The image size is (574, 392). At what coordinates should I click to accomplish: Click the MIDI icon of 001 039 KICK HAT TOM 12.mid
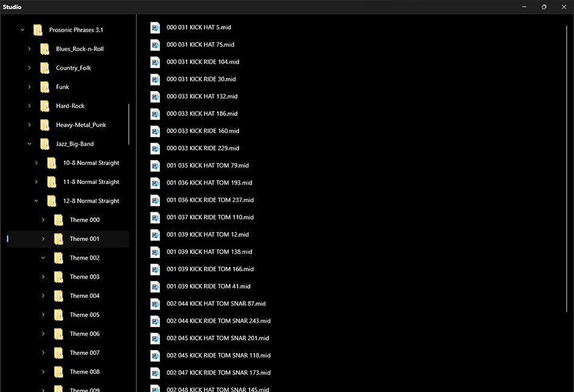pyautogui.click(x=155, y=234)
